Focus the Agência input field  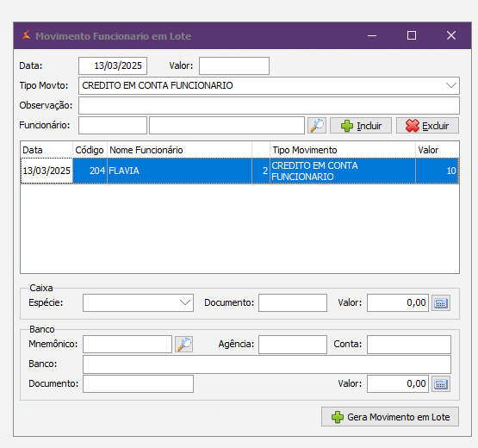coord(293,345)
